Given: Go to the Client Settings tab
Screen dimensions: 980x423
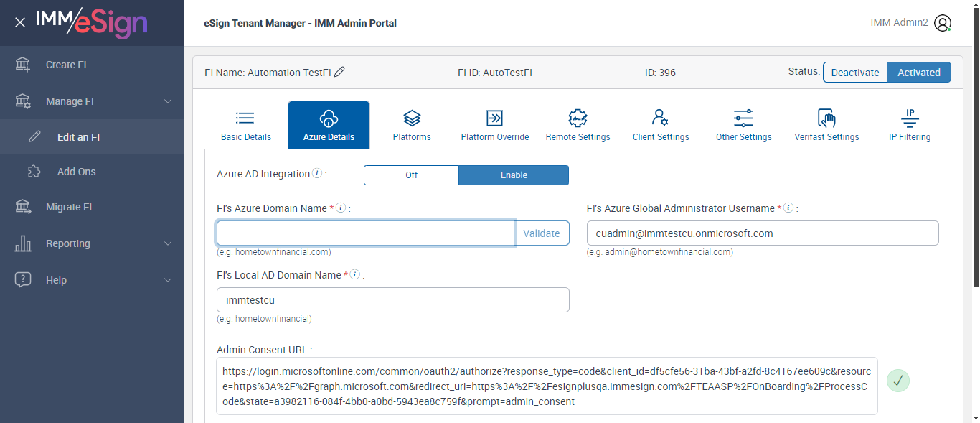Looking at the screenshot, I should tap(661, 125).
